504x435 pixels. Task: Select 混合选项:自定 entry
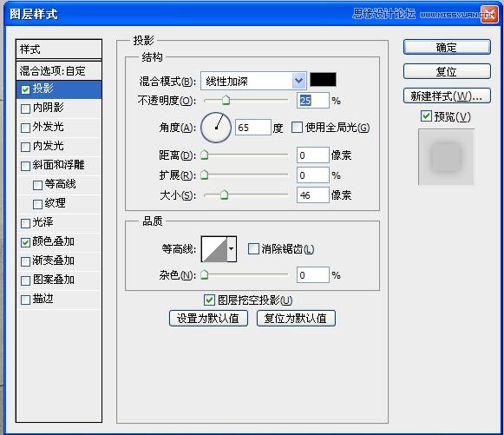click(x=59, y=70)
